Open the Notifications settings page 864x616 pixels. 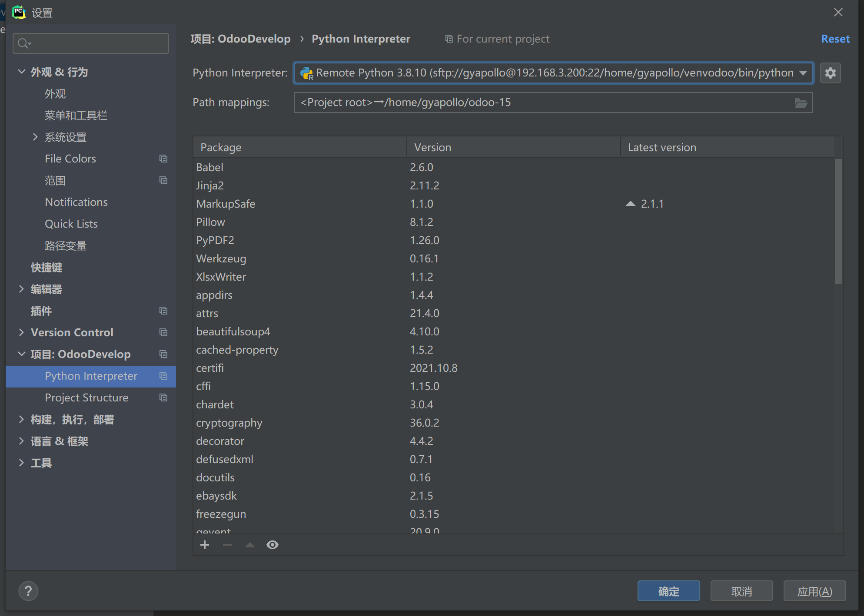click(76, 202)
